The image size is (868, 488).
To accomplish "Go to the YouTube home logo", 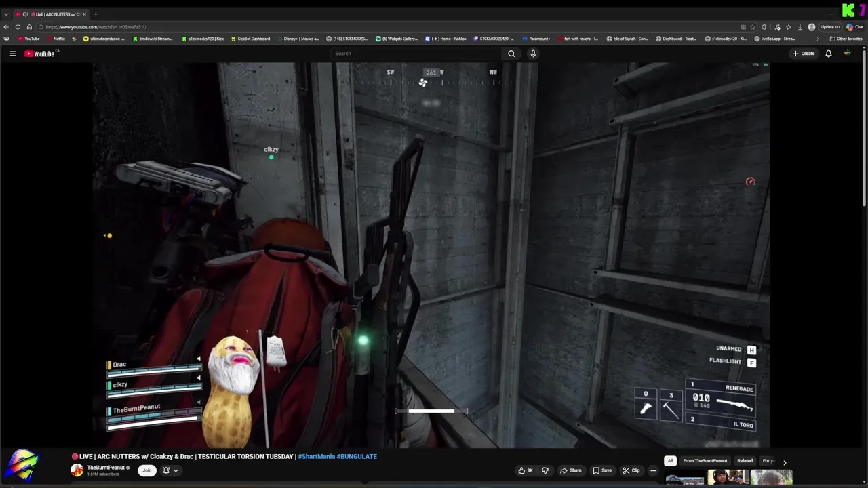I will point(39,54).
